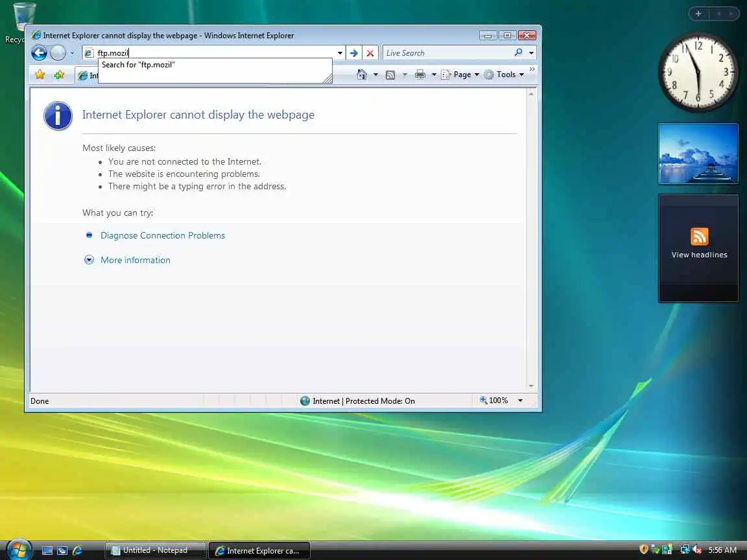Open the Feeds dropdown arrow
Image resolution: width=747 pixels, height=560 pixels.
point(405,75)
